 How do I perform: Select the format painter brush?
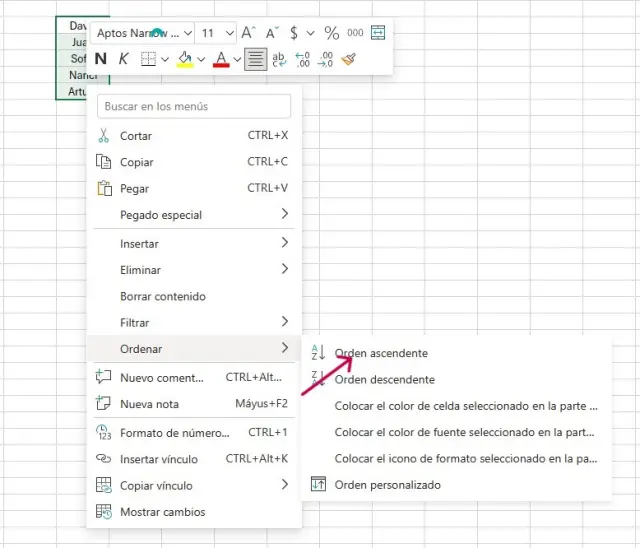click(348, 59)
